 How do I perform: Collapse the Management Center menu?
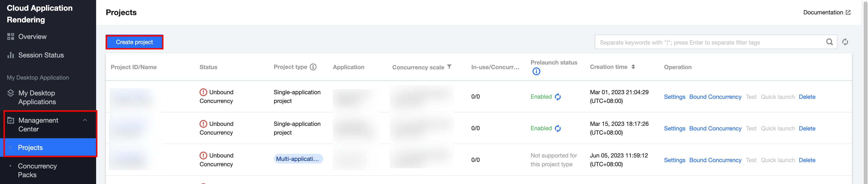(85, 120)
